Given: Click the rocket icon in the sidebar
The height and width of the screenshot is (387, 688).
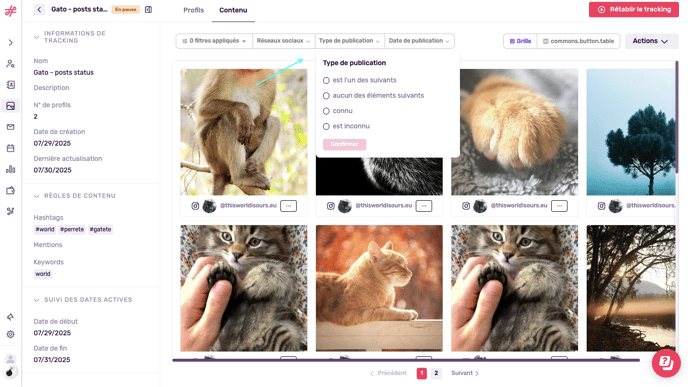Looking at the screenshot, I should pyautogui.click(x=11, y=317).
